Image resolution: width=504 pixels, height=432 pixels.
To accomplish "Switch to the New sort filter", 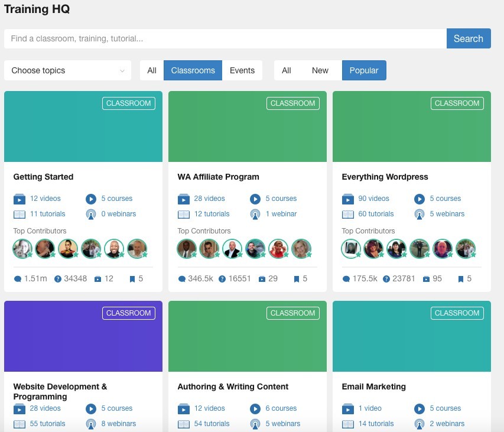I will (x=320, y=70).
